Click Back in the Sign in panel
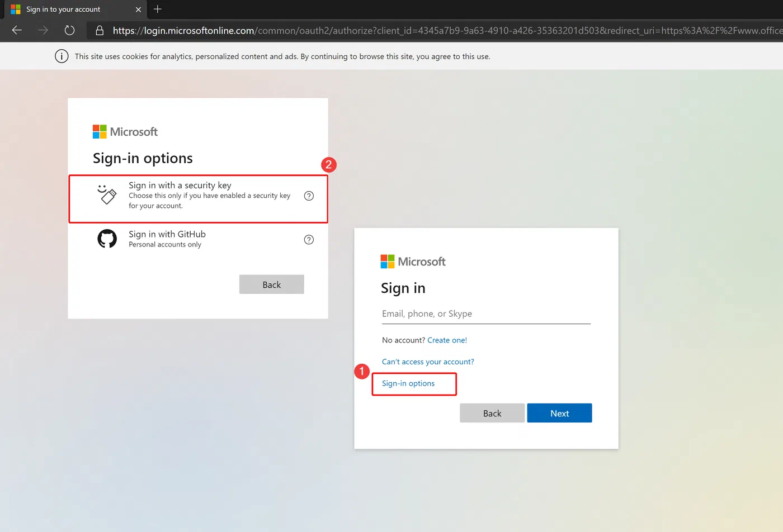This screenshot has height=532, width=783. (492, 413)
